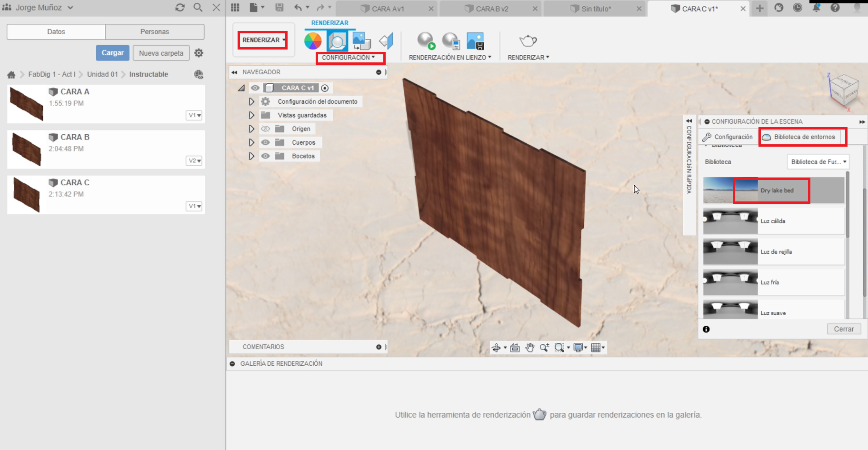Click the ViewCube in the canvas corner
Screen dimensions: 868x450
[845, 90]
